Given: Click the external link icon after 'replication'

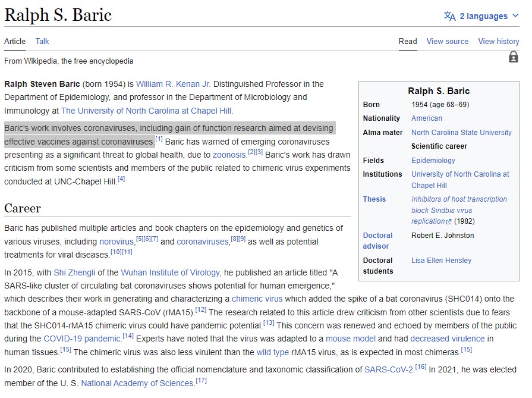Looking at the screenshot, I should (x=449, y=221).
